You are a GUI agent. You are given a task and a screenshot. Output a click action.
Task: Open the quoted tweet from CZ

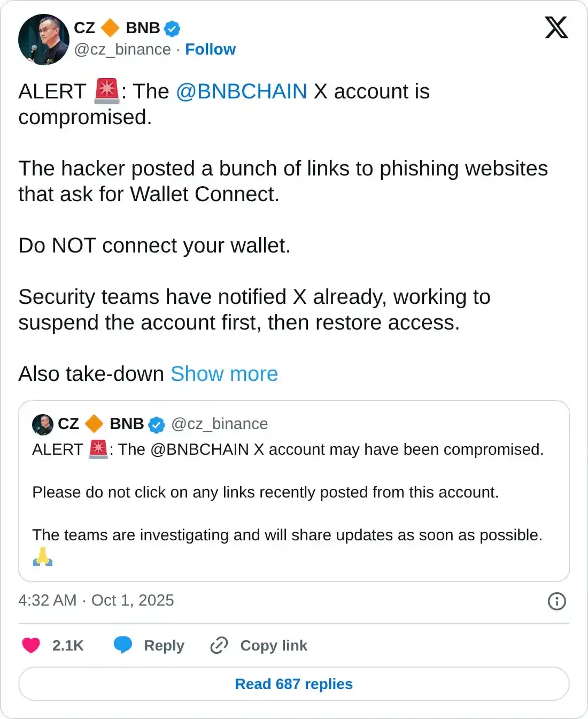click(x=294, y=489)
